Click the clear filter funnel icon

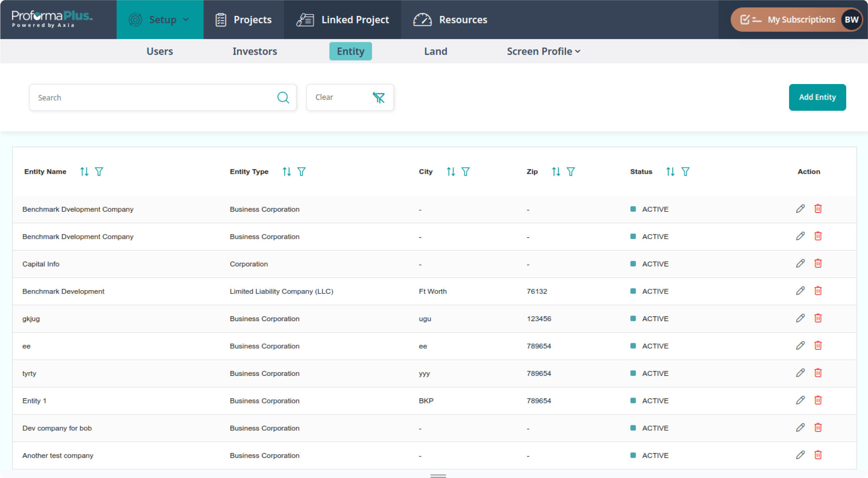[378, 97]
